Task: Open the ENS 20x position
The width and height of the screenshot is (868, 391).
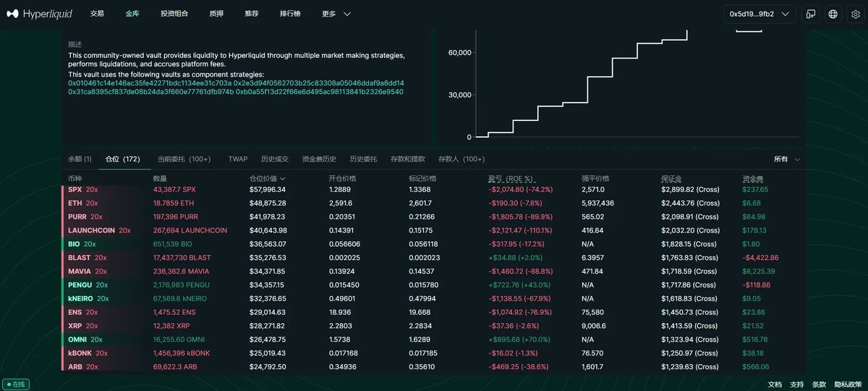Action: pos(82,312)
